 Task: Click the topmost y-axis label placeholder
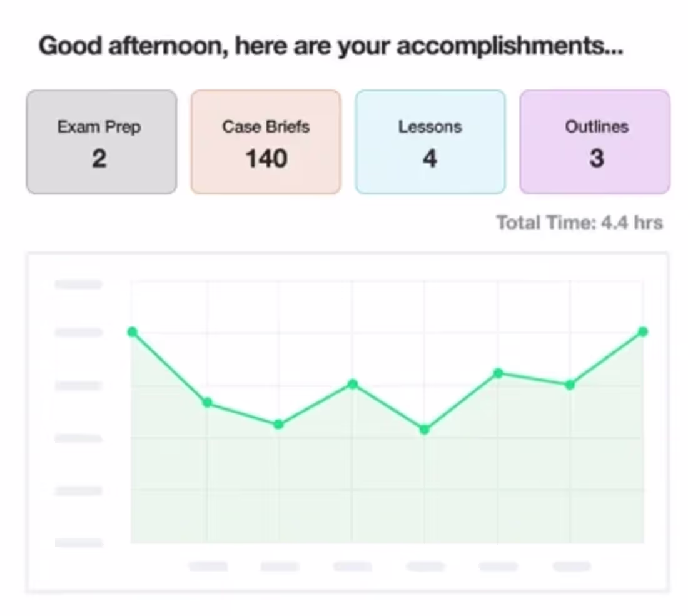coord(79,285)
